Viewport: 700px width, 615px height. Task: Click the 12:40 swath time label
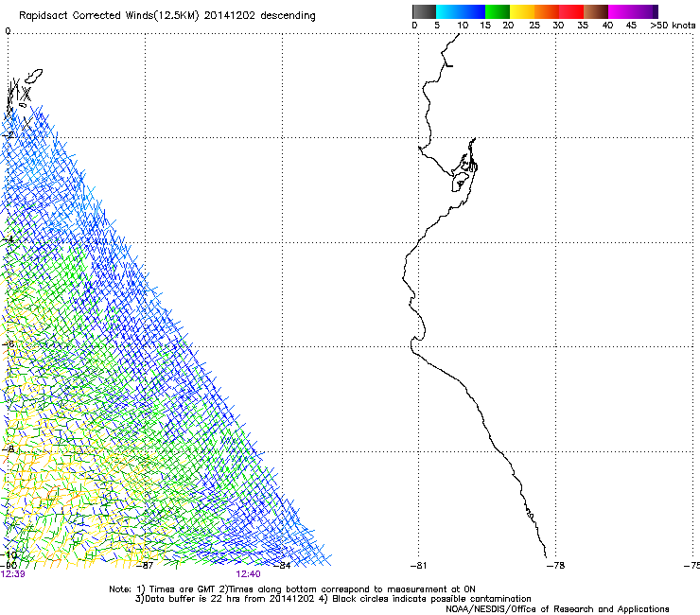coord(248,574)
